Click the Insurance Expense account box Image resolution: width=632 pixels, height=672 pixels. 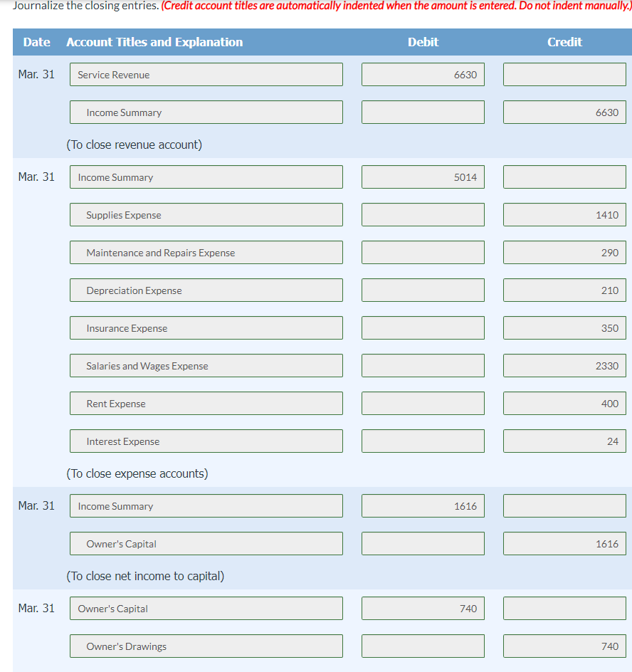pos(206,327)
